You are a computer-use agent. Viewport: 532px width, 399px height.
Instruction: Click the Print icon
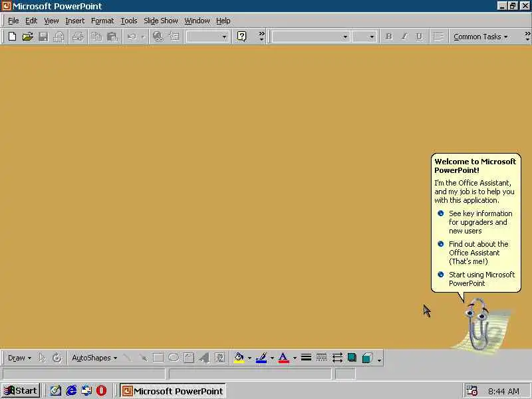(78, 37)
